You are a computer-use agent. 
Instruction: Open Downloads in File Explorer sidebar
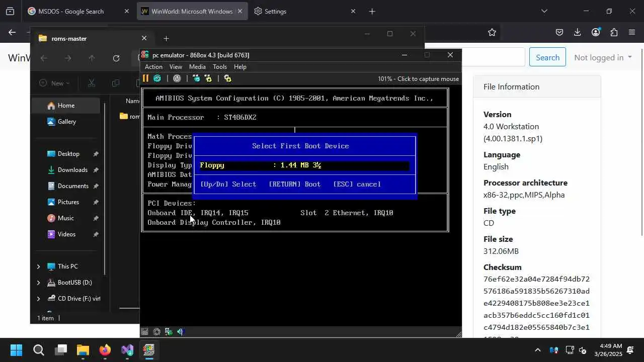tap(65, 170)
